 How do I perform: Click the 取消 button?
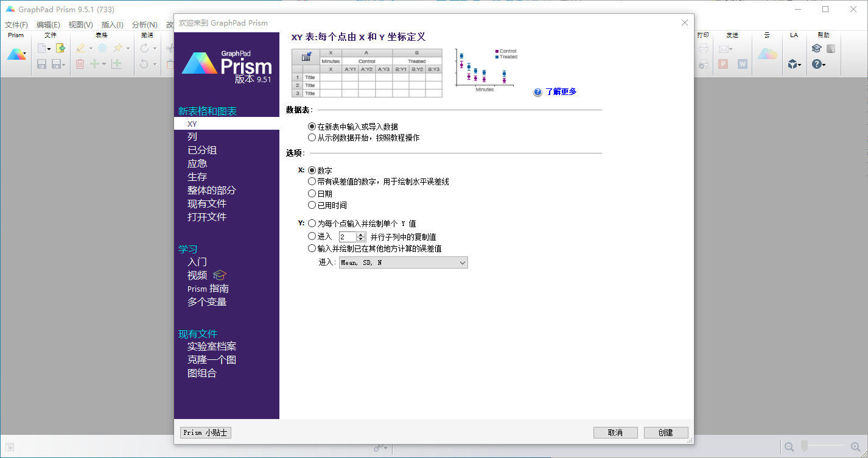pyautogui.click(x=615, y=432)
